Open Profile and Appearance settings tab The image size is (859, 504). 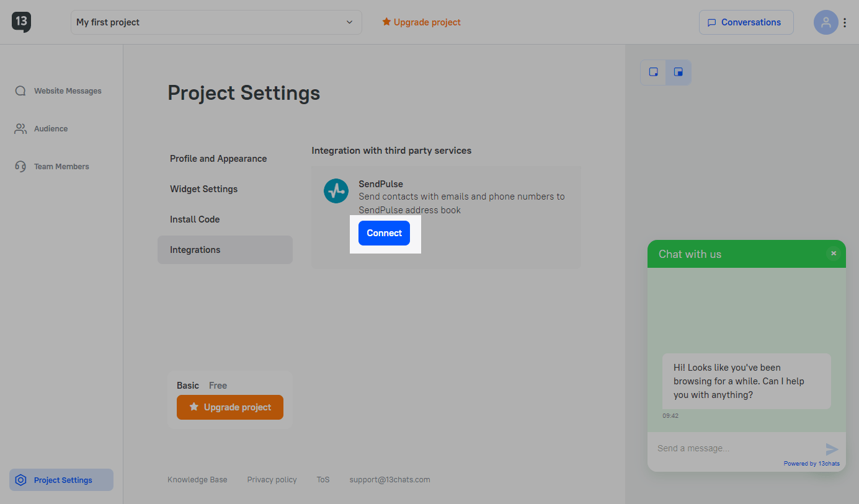(218, 159)
